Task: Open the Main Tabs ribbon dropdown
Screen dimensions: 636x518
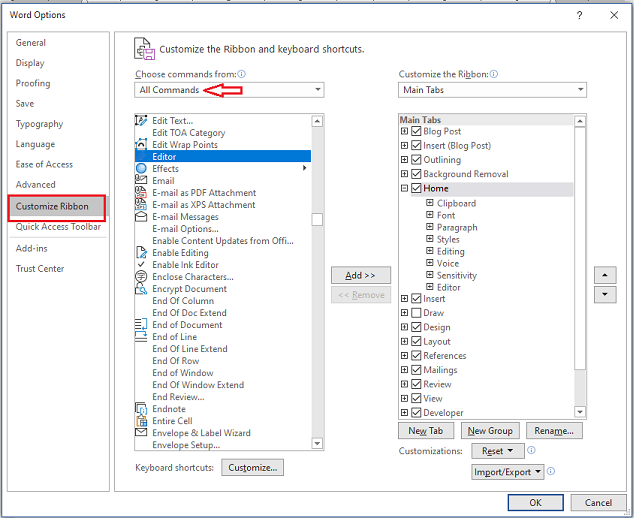Action: (492, 90)
